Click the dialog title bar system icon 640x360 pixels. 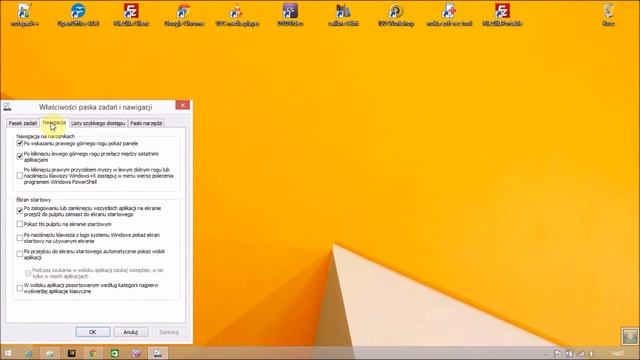tap(7, 107)
